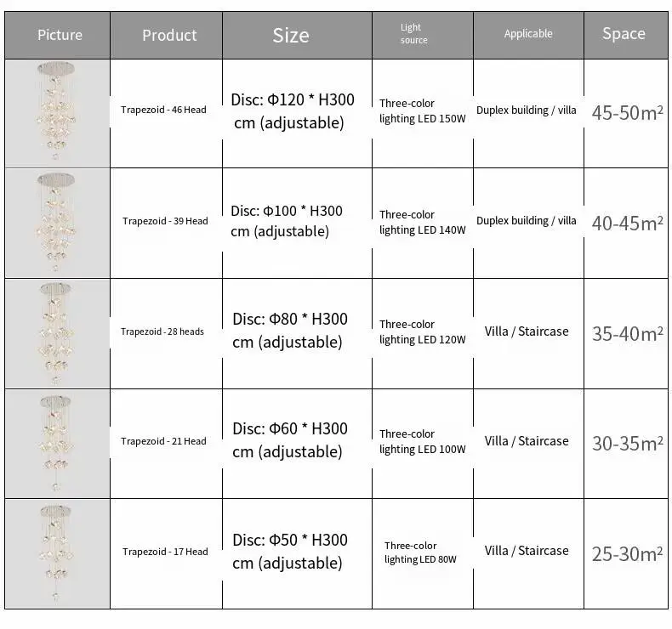
Task: Open the 28 heads chandelier image
Action: point(58,333)
